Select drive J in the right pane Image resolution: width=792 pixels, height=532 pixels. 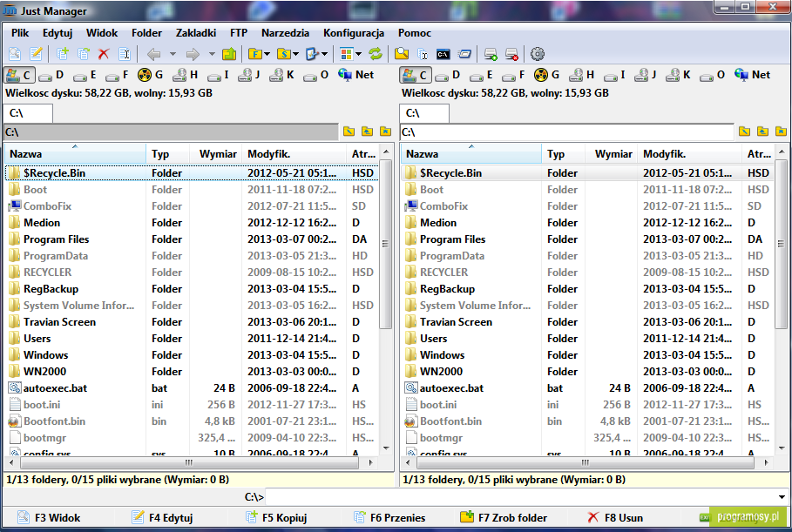click(x=645, y=75)
